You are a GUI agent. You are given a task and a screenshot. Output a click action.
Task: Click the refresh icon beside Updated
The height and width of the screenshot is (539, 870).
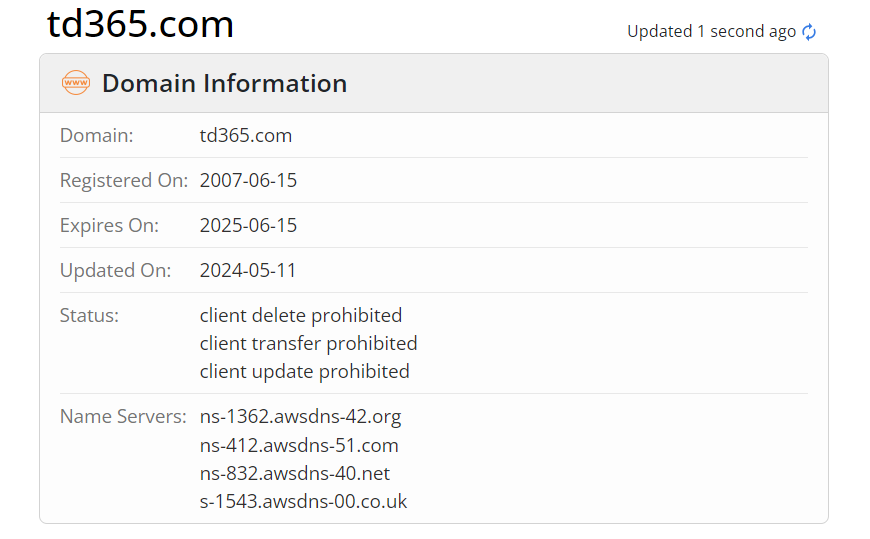coord(809,32)
